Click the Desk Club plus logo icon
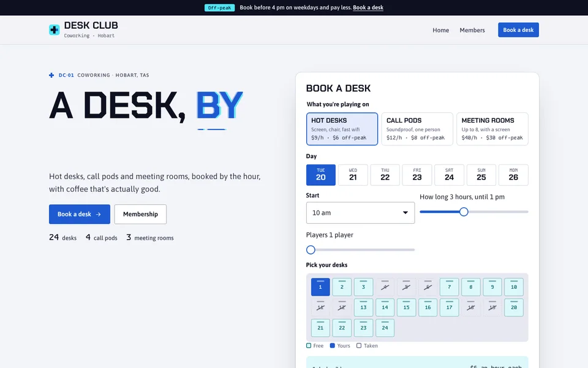 click(54, 30)
